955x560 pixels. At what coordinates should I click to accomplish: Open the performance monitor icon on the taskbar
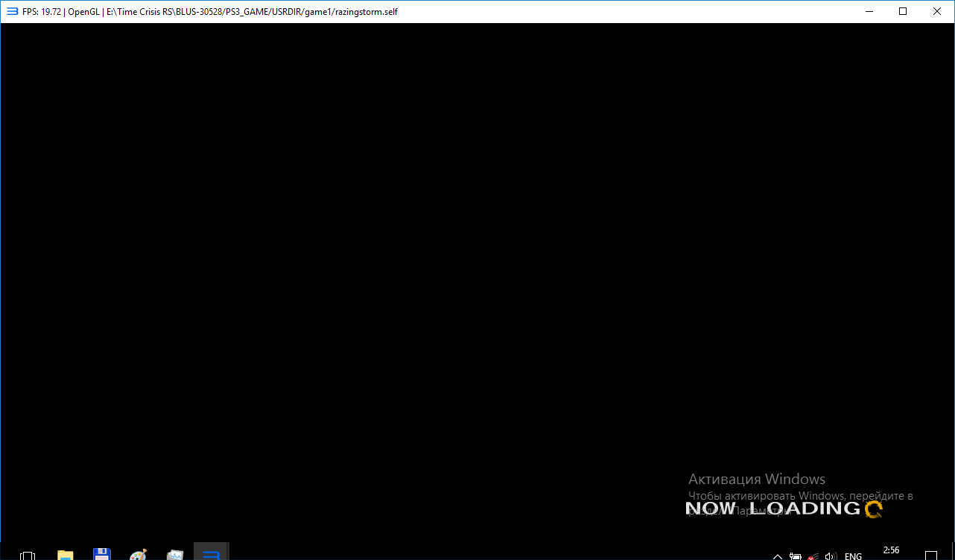[175, 555]
